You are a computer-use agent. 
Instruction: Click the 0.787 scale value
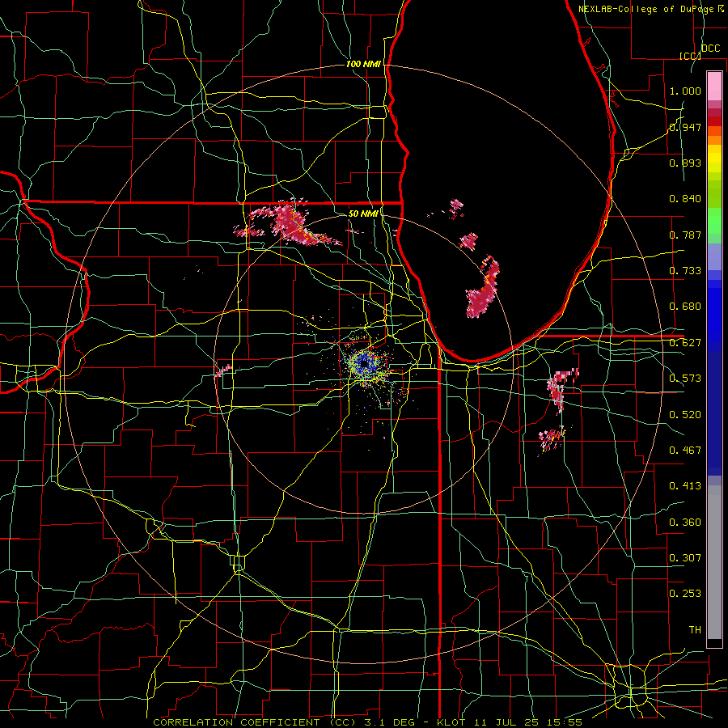point(685,235)
